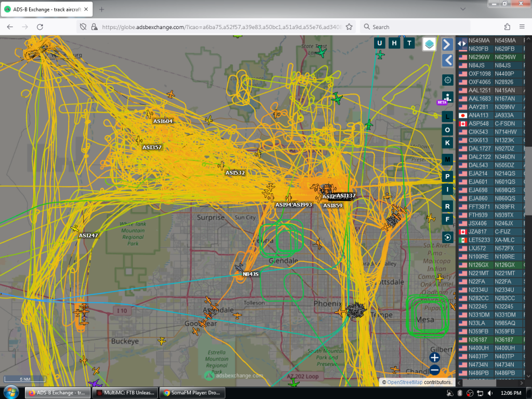This screenshot has height=399, width=532.
Task: Select the N6296W row in aircraft list
Action: 491,57
